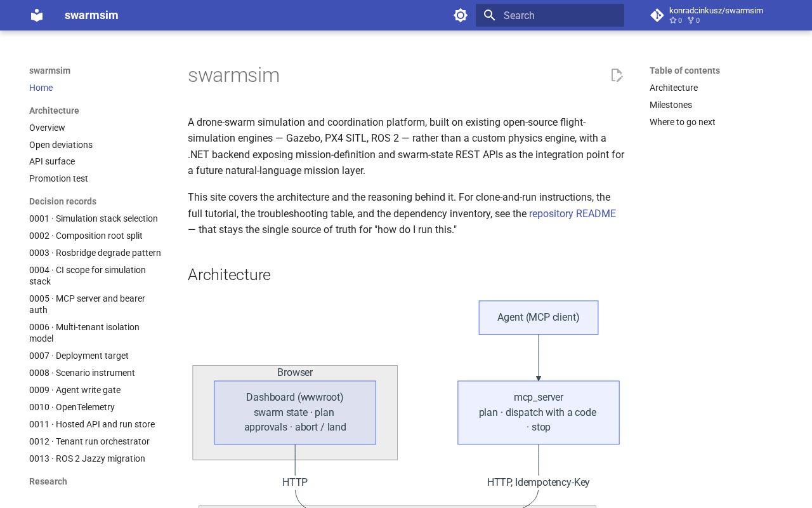Toggle light/dark color theme
The height and width of the screenshot is (508, 812).
(461, 15)
